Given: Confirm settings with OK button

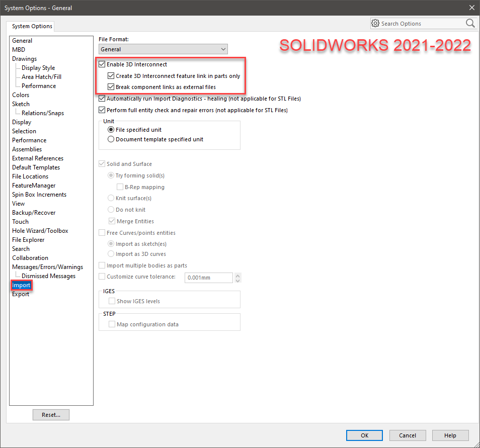Looking at the screenshot, I should pos(364,435).
